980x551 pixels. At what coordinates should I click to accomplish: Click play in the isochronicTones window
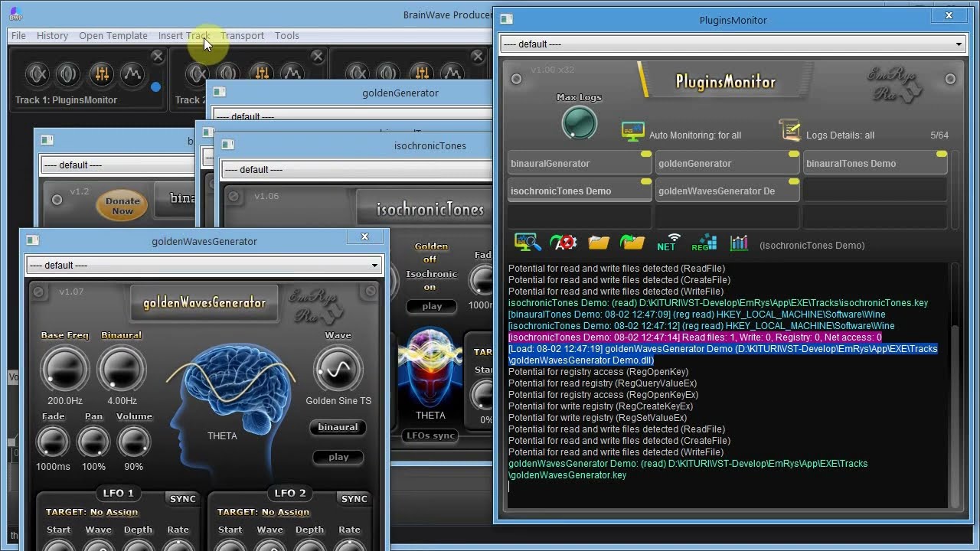(x=432, y=306)
